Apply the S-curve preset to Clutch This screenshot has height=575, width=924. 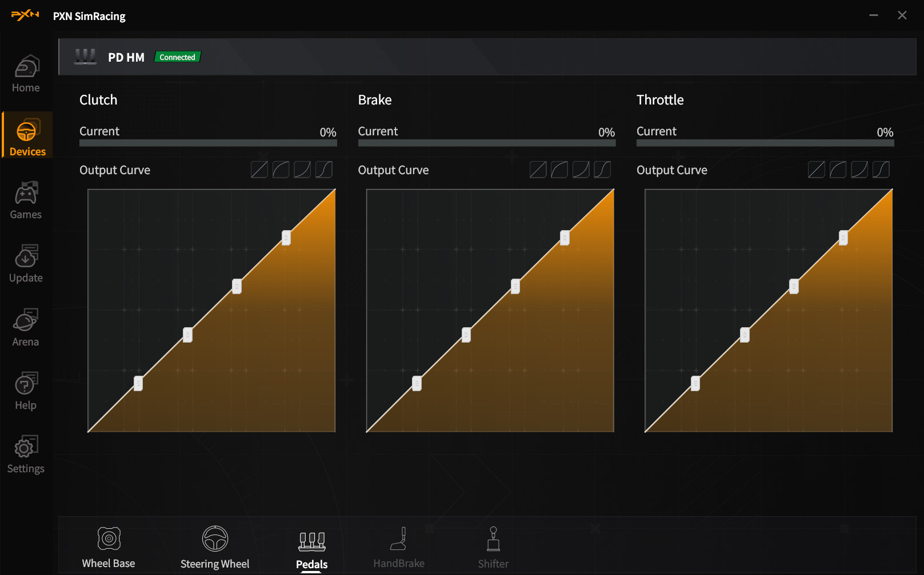(324, 170)
